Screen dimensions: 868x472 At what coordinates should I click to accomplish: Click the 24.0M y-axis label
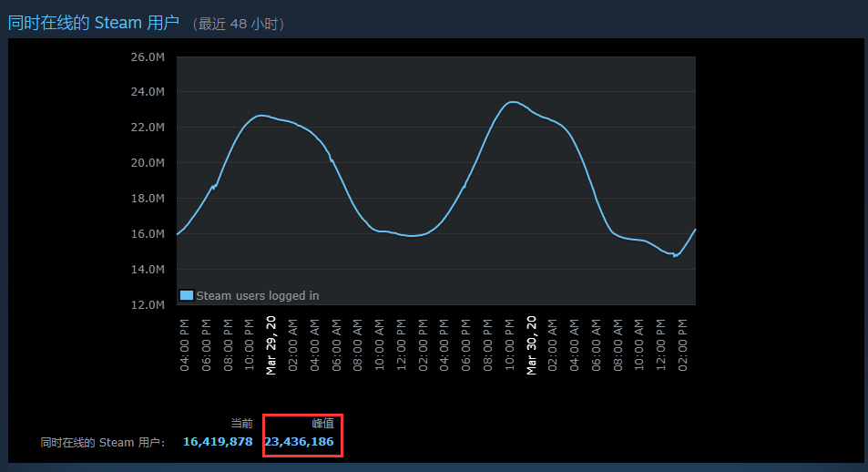[x=148, y=92]
